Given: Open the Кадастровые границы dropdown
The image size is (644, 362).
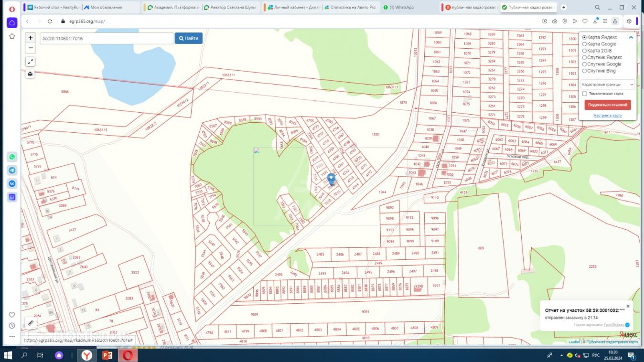Looking at the screenshot, I should [x=607, y=85].
